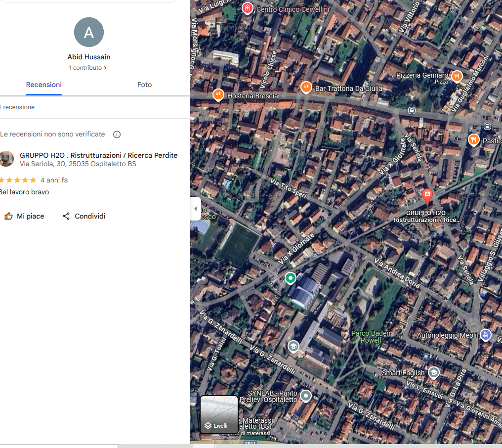Select Hosteria Brescia restaurant pin
Screen dimensions: 502x448
click(x=218, y=94)
